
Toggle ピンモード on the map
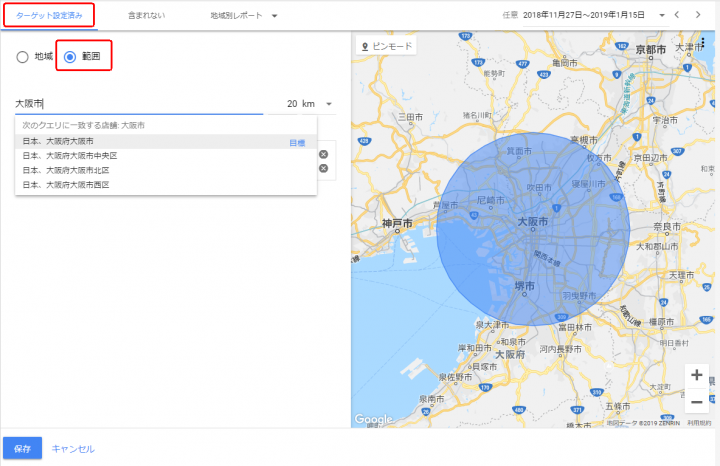point(387,46)
